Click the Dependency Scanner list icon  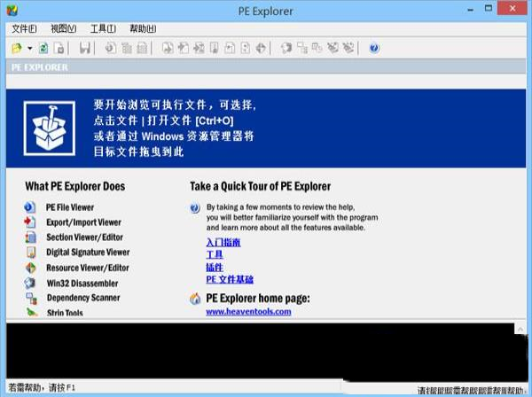click(31, 299)
